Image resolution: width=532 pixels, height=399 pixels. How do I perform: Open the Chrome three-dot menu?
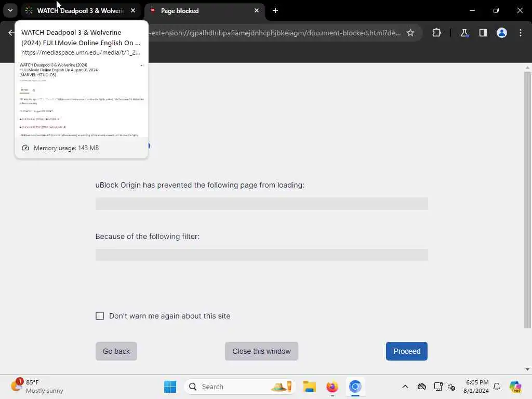pos(521,33)
